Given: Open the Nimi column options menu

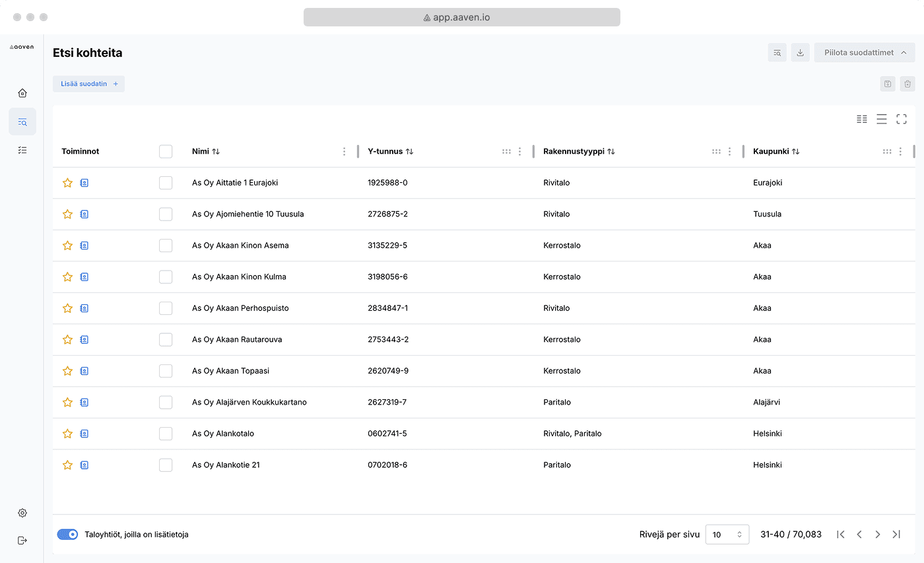Looking at the screenshot, I should tap(344, 152).
